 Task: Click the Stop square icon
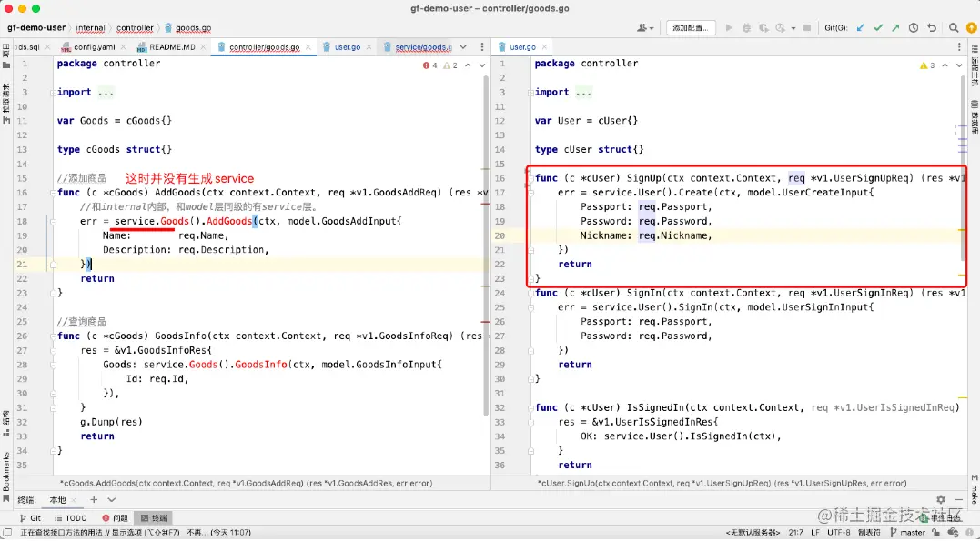[807, 28]
